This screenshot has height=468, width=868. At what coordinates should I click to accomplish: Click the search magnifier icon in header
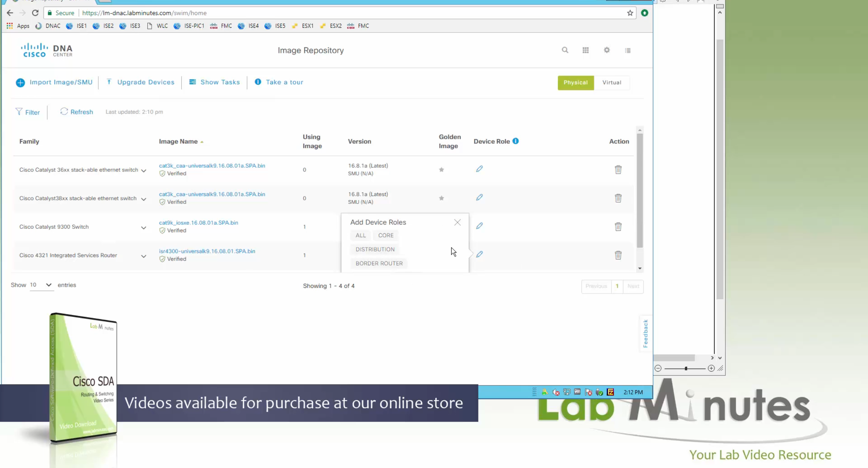click(565, 50)
